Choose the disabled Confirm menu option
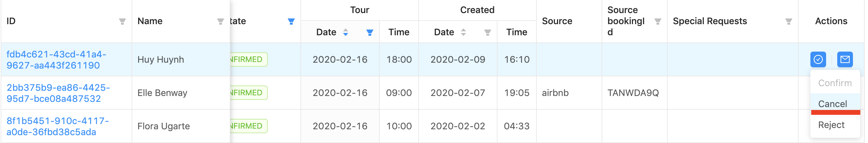Image resolution: width=868 pixels, height=143 pixels. [x=835, y=83]
